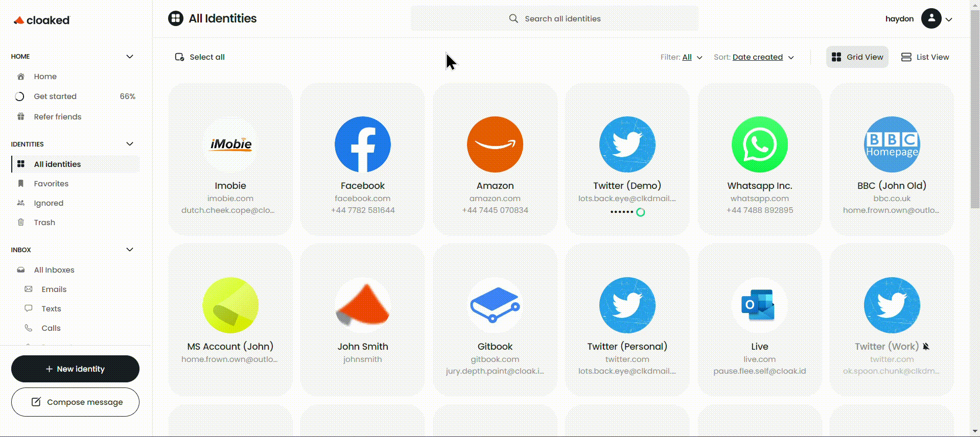
Task: Open the Gitbook identity logo
Action: click(495, 305)
